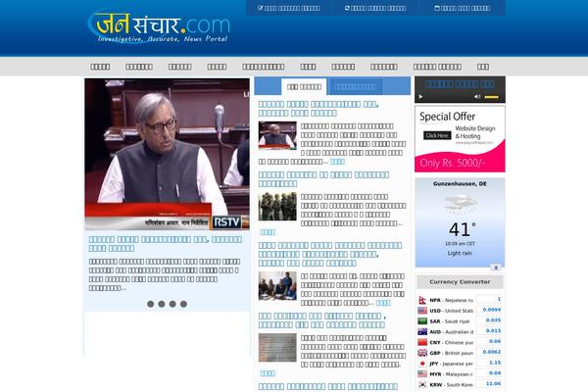Click the blue station title in the radio player

(460, 84)
